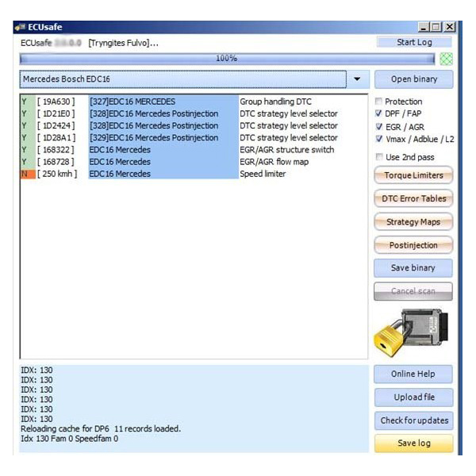
Task: Open DTC Error Tables
Action: [x=413, y=198]
